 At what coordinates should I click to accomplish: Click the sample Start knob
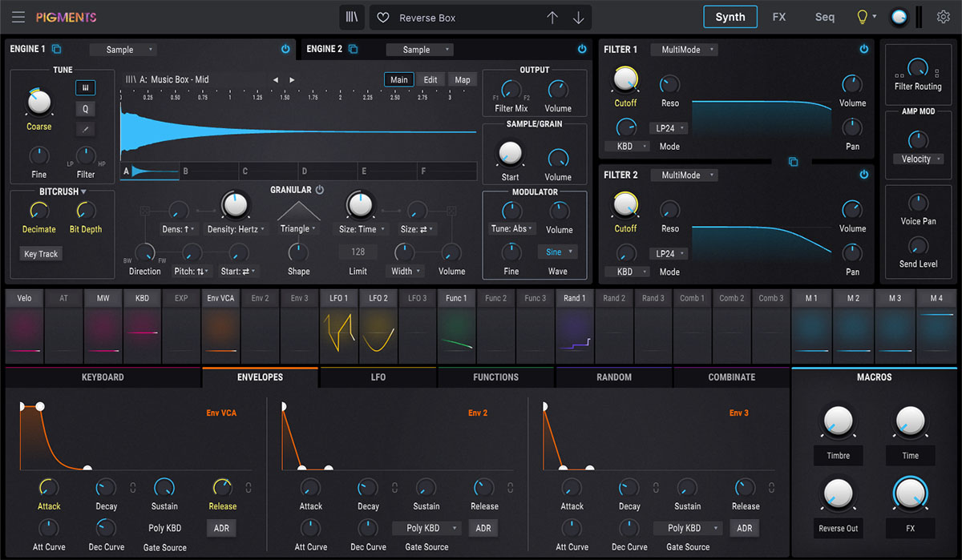tap(510, 152)
